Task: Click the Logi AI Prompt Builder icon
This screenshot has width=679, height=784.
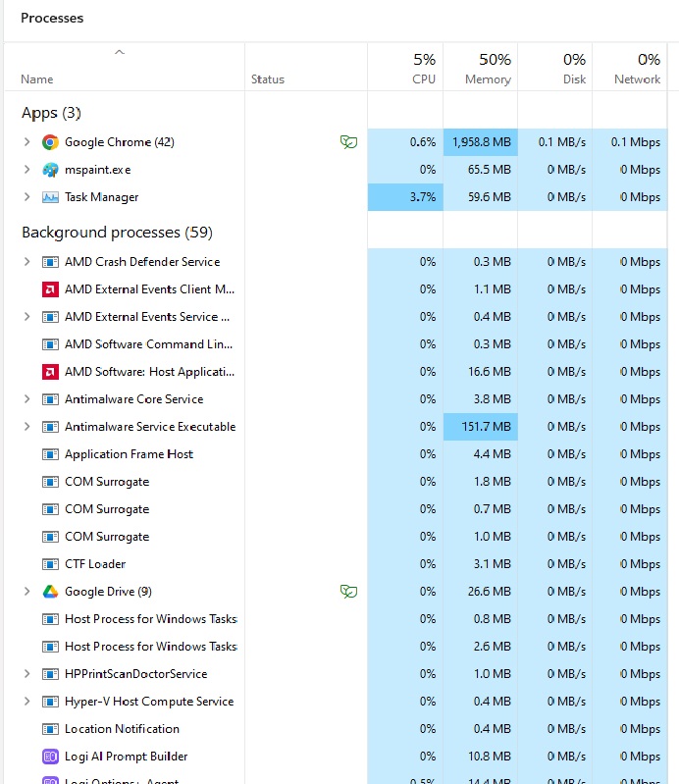Action: (x=50, y=757)
